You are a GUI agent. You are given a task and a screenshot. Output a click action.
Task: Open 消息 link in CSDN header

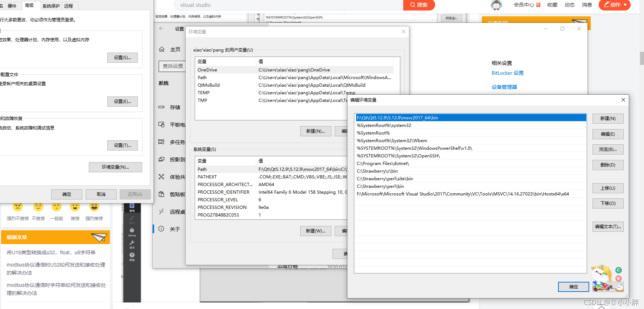point(587,5)
